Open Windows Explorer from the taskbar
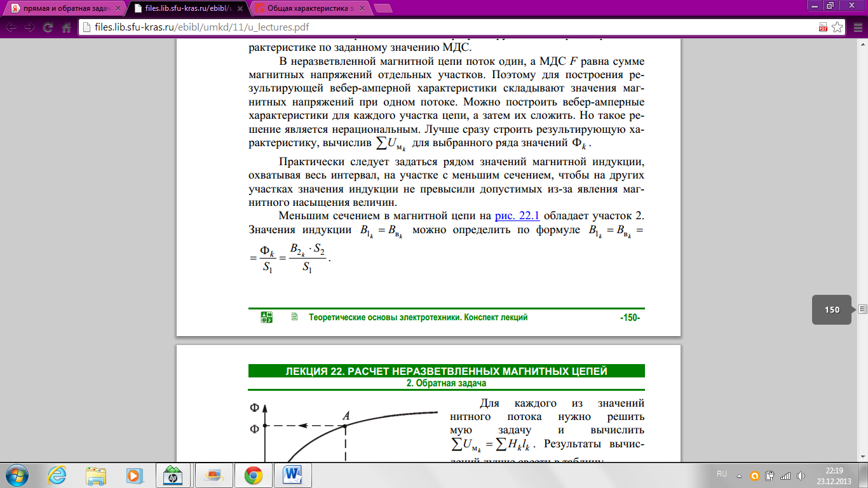The width and height of the screenshot is (868, 488). tap(96, 475)
